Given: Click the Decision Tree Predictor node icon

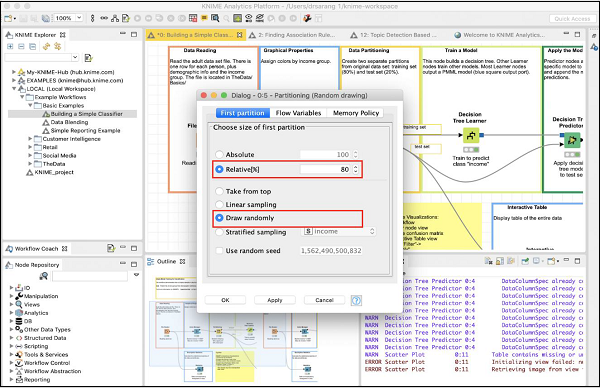Looking at the screenshot, I should tap(572, 140).
